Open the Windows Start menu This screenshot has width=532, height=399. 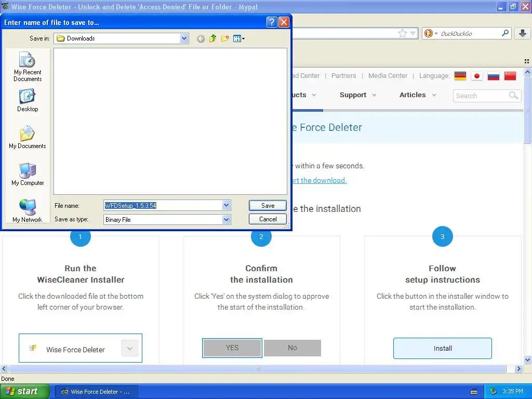click(x=24, y=392)
